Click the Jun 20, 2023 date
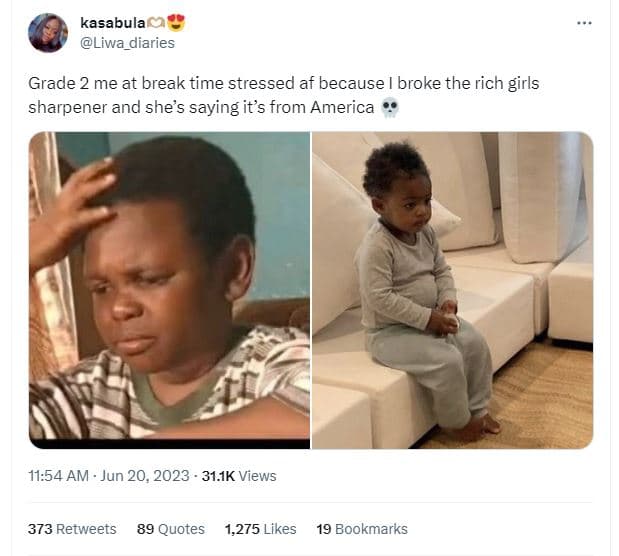Image resolution: width=619 pixels, height=556 pixels. tap(144, 476)
